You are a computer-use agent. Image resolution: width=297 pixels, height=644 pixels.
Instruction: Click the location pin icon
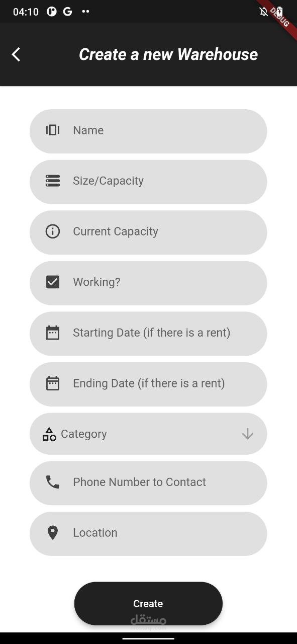(x=53, y=533)
